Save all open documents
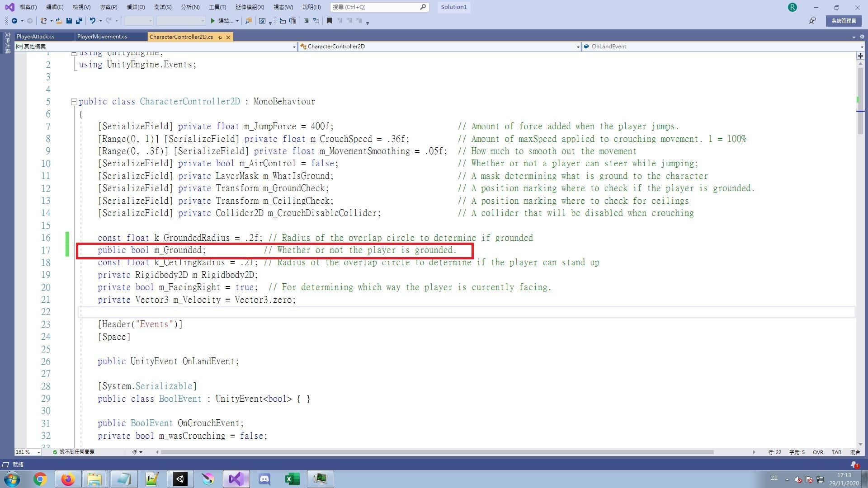The image size is (868, 488). coord(79,21)
